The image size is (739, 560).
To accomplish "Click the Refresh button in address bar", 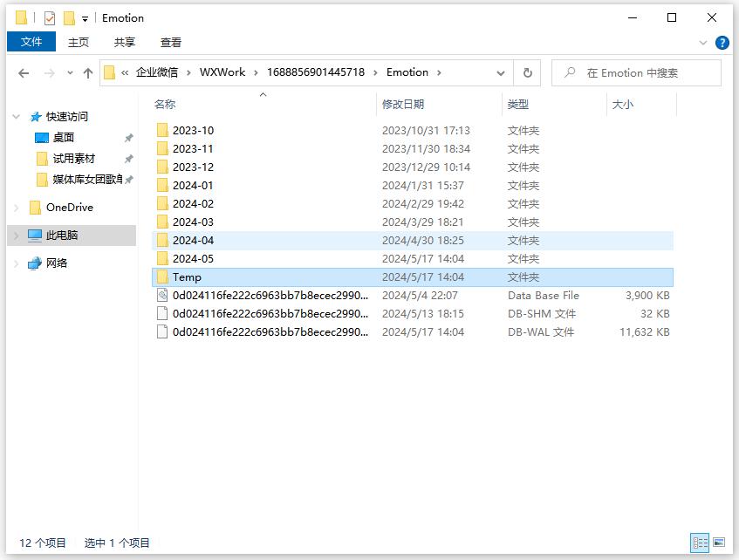I will click(527, 73).
